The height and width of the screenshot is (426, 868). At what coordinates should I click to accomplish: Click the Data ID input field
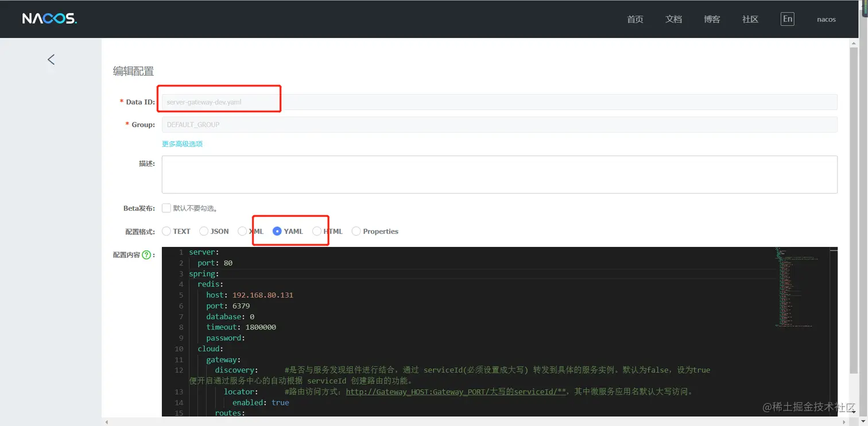pyautogui.click(x=499, y=102)
